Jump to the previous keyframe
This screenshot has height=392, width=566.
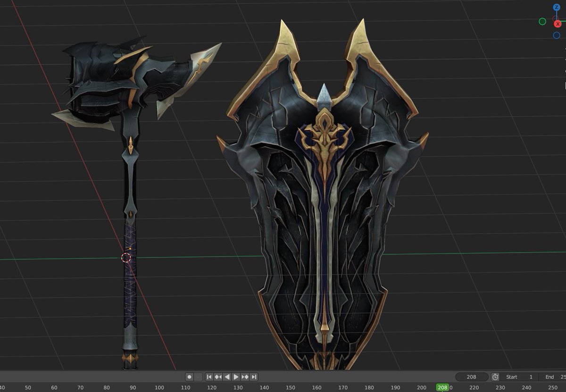pyautogui.click(x=218, y=377)
